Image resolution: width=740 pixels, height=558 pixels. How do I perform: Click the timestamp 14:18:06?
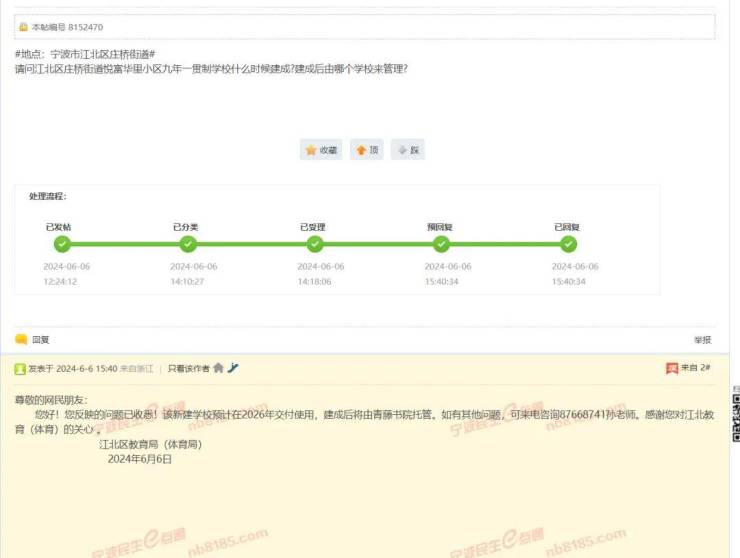click(x=314, y=281)
